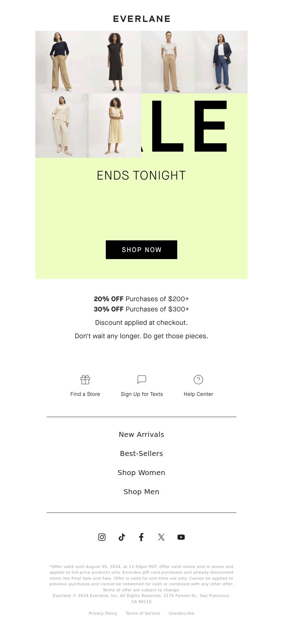
Task: Select the model photo in black dress
Action: (115, 62)
